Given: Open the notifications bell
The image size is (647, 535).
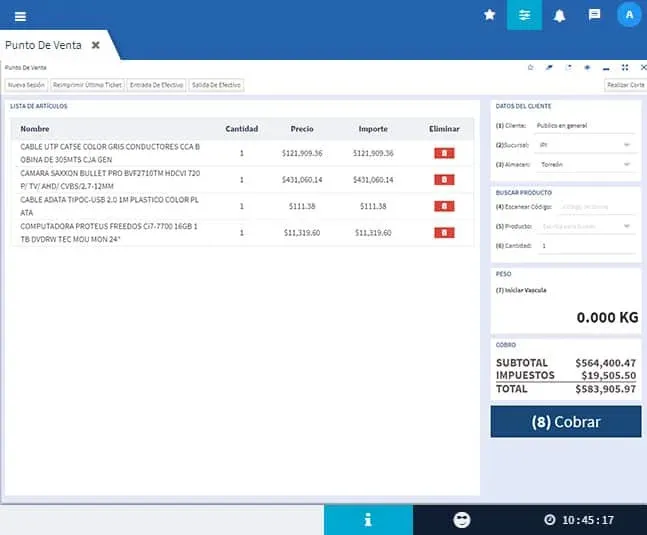Looking at the screenshot, I should (559, 15).
